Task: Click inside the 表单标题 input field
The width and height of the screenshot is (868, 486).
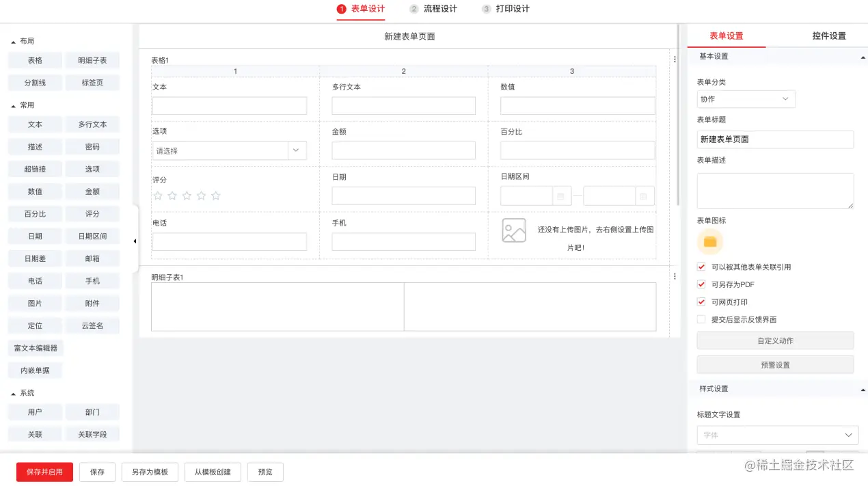Action: [x=774, y=139]
